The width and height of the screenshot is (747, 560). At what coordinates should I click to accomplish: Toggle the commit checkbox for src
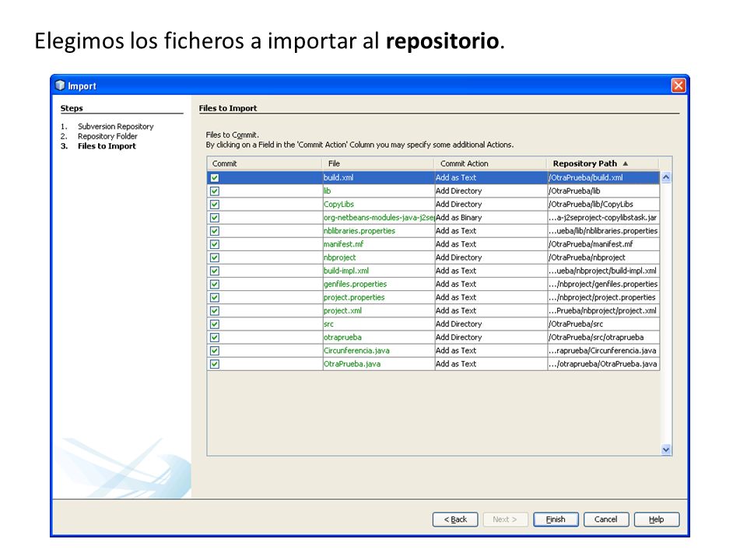[215, 324]
